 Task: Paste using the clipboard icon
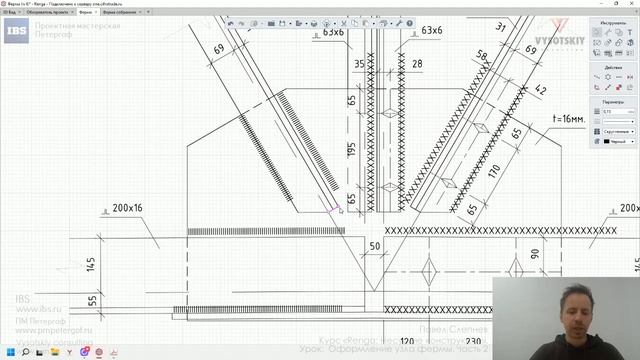366,24
